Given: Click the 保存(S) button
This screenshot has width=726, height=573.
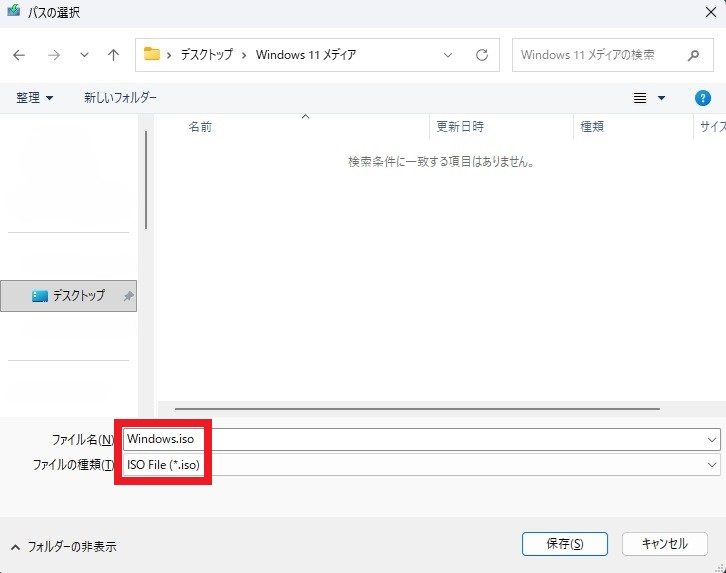Looking at the screenshot, I should pyautogui.click(x=564, y=544).
